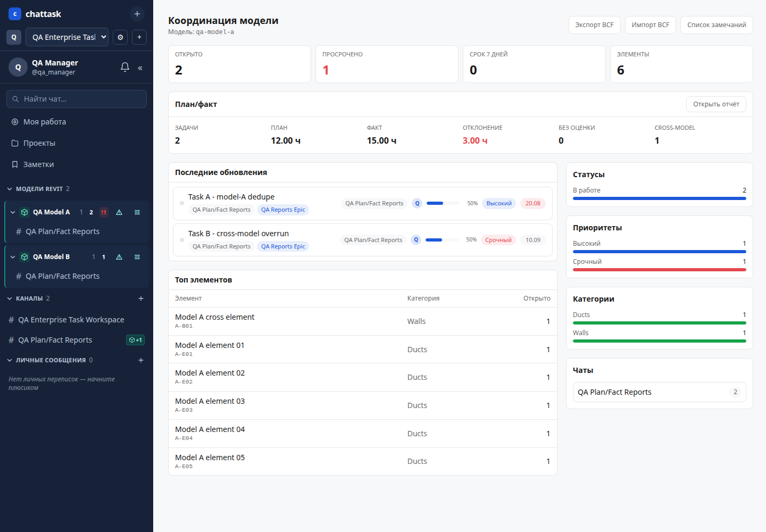
Task: Open the QA Plan/Fact Reports chat card under Чаты
Action: 660,392
